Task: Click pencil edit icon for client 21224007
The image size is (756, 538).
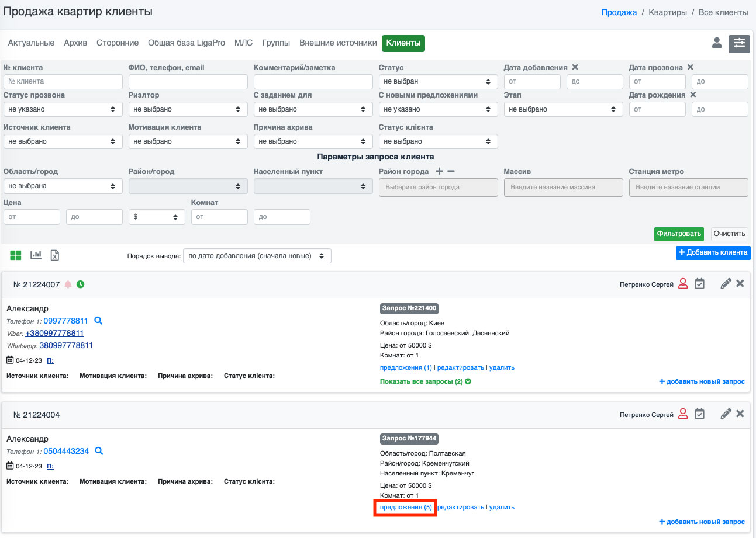Action: click(726, 284)
